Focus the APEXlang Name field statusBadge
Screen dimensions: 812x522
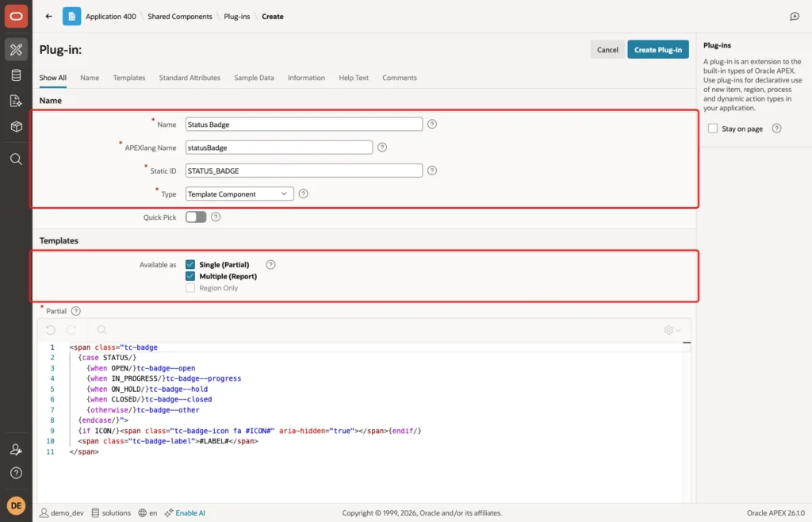tap(279, 148)
